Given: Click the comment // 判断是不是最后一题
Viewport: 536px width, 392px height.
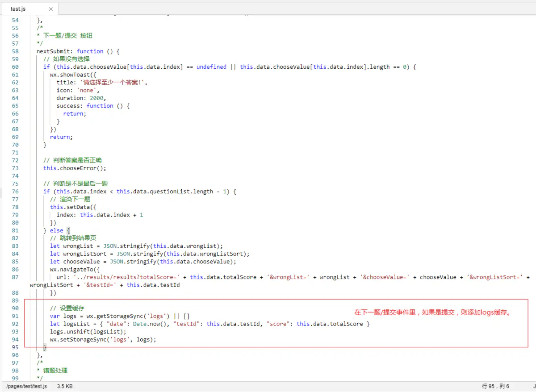Looking at the screenshot, I should point(75,183).
